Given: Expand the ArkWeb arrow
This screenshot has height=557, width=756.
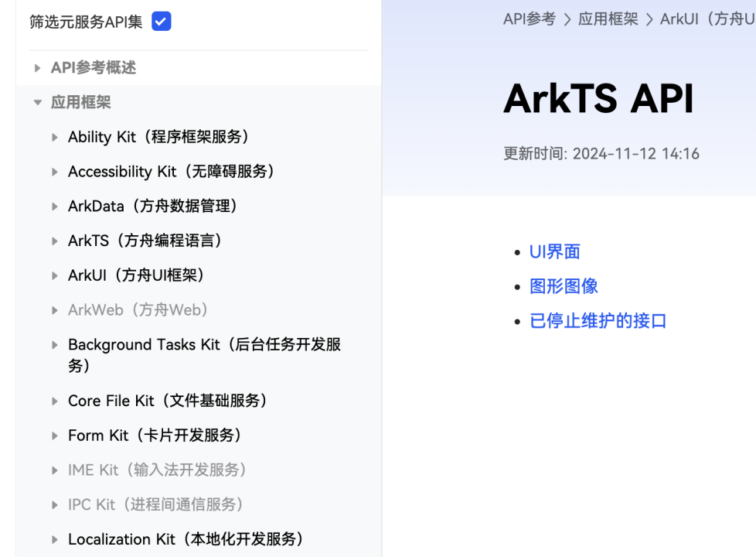Looking at the screenshot, I should (x=54, y=310).
